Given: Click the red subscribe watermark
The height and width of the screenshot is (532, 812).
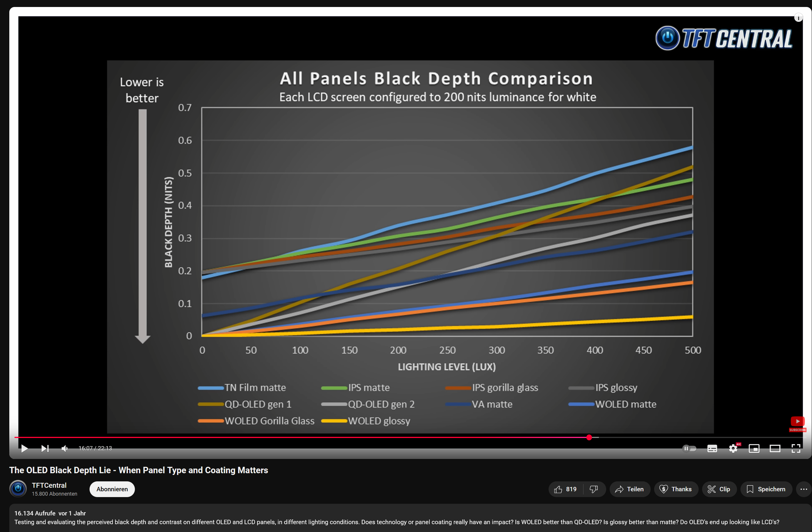Looking at the screenshot, I should click(797, 423).
